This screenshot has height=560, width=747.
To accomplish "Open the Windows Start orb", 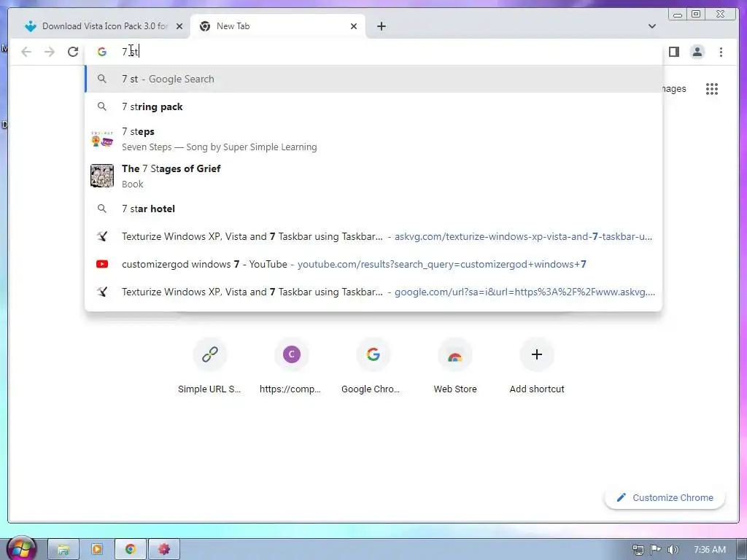I will tap(21, 548).
